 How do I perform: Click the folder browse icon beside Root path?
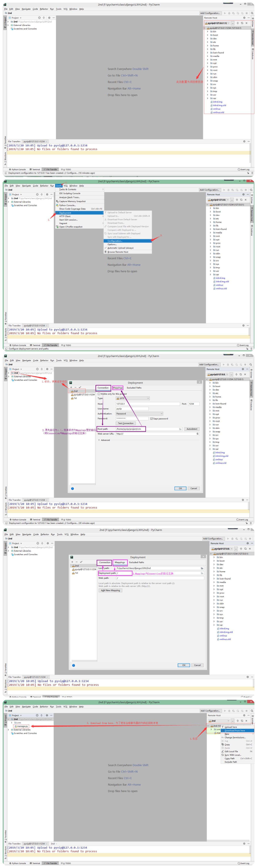point(180,429)
